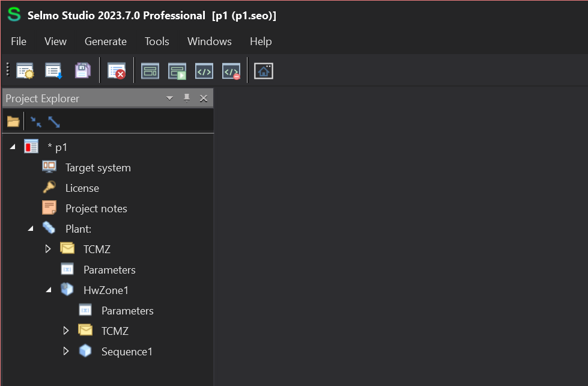588x386 pixels.
Task: Expand the plant-level TCMZ folder
Action: pyautogui.click(x=47, y=248)
